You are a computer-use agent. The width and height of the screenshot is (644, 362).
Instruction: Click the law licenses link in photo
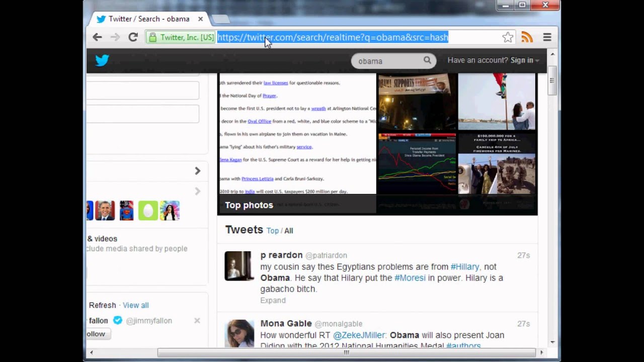point(276,83)
